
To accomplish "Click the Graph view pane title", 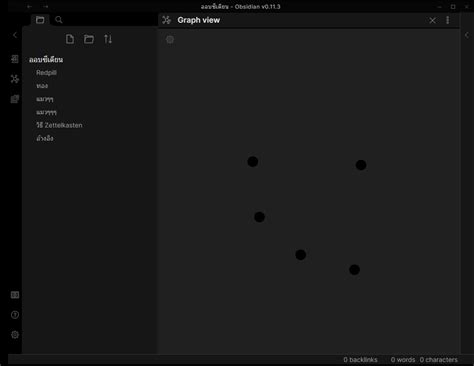I will coord(199,20).
